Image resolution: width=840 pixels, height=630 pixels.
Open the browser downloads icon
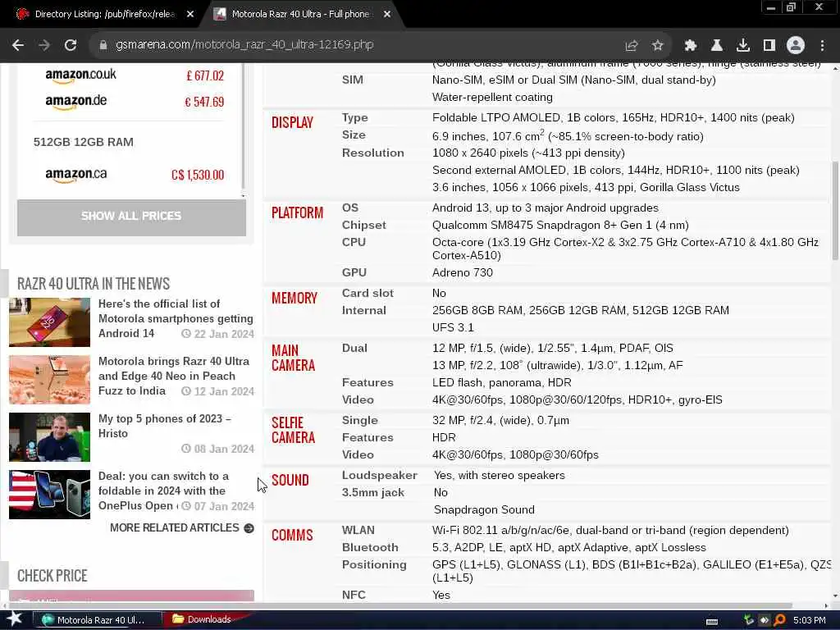point(743,46)
